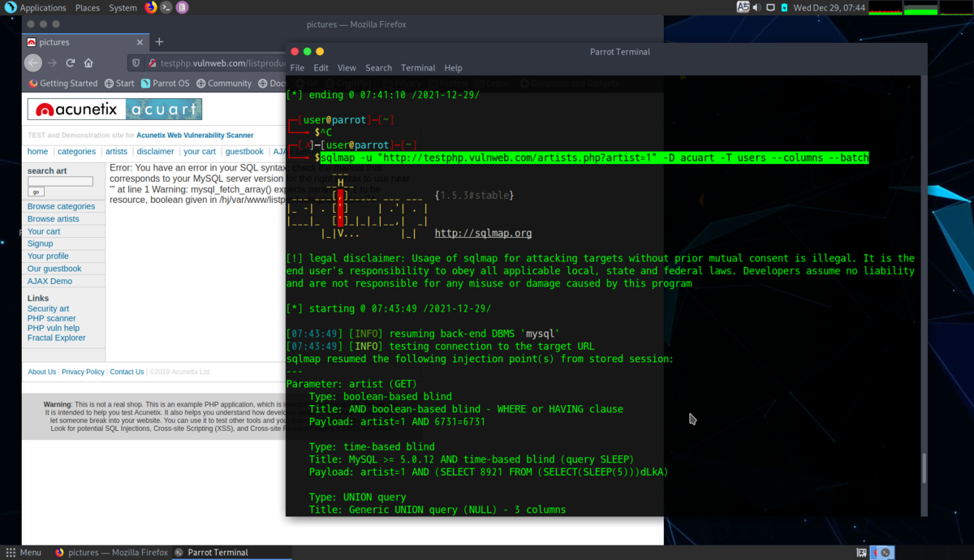The image size is (974, 560).
Task: Open the 'Signup' sidebar link
Action: (40, 243)
